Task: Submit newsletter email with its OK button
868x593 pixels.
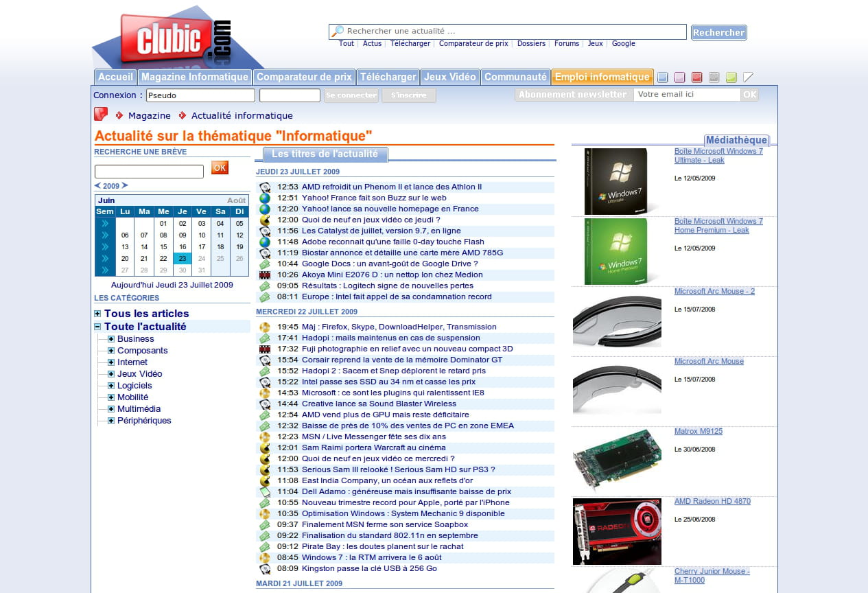Action: [x=750, y=95]
